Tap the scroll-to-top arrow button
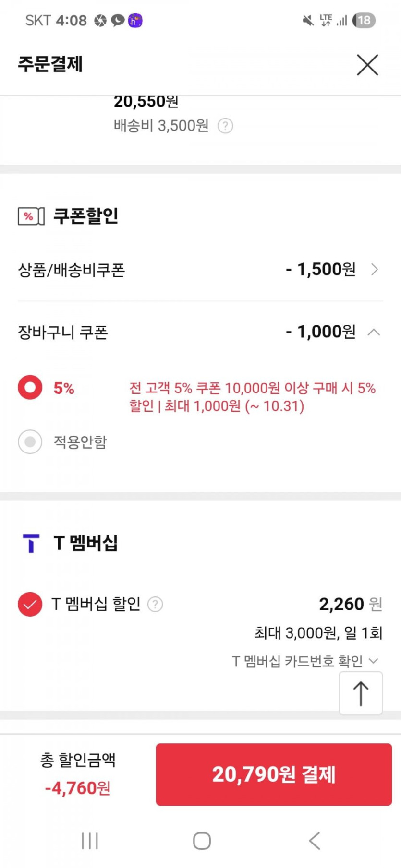This screenshot has height=868, width=401. click(361, 693)
